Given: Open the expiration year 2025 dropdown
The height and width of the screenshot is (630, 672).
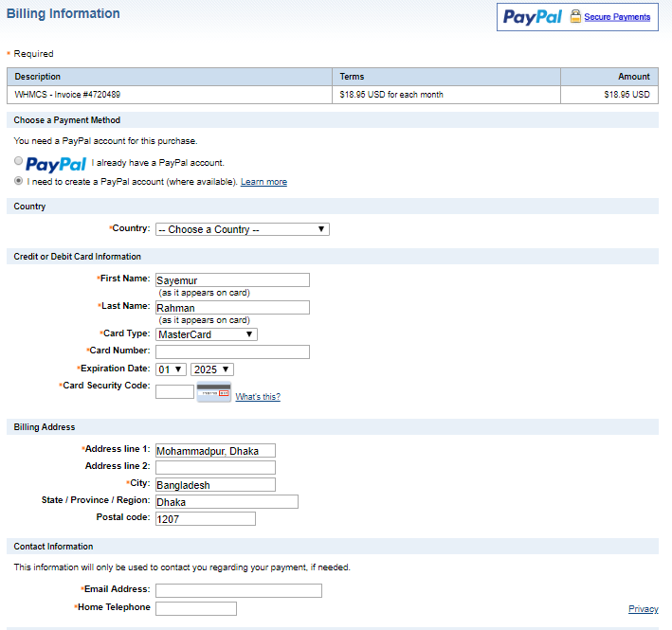Looking at the screenshot, I should coord(212,369).
